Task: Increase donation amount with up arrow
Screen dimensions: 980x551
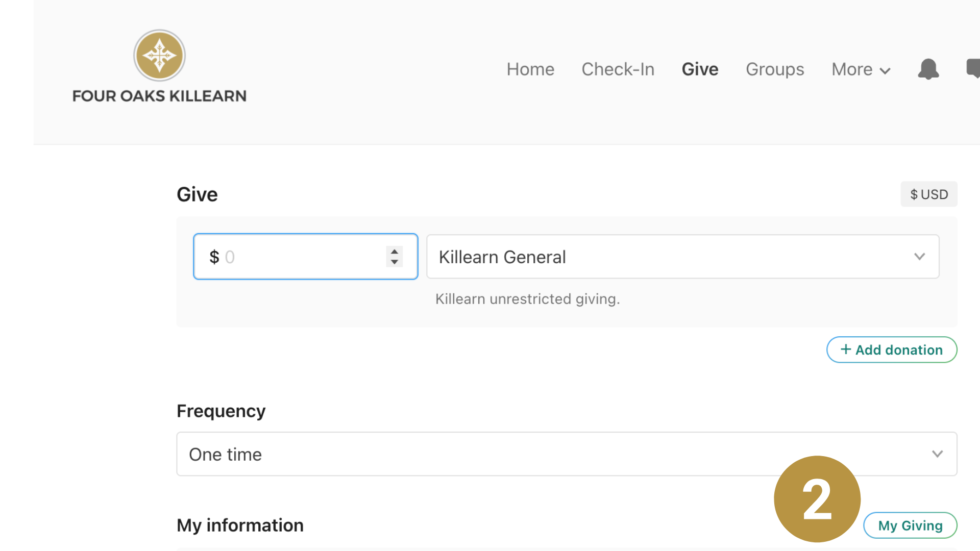Action: click(394, 252)
